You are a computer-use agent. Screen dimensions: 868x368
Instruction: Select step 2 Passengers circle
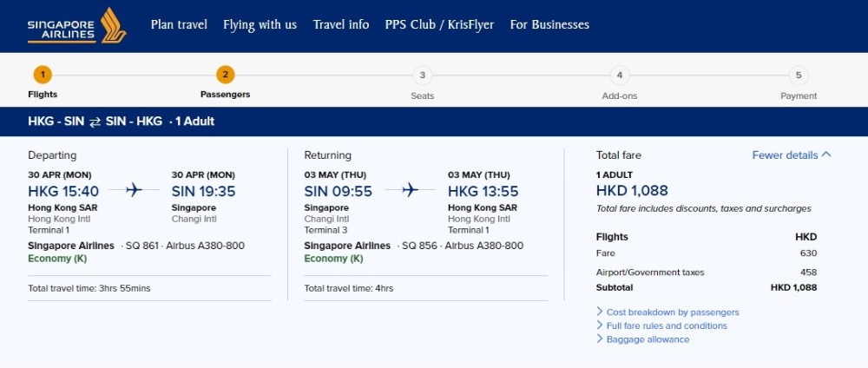(x=225, y=75)
